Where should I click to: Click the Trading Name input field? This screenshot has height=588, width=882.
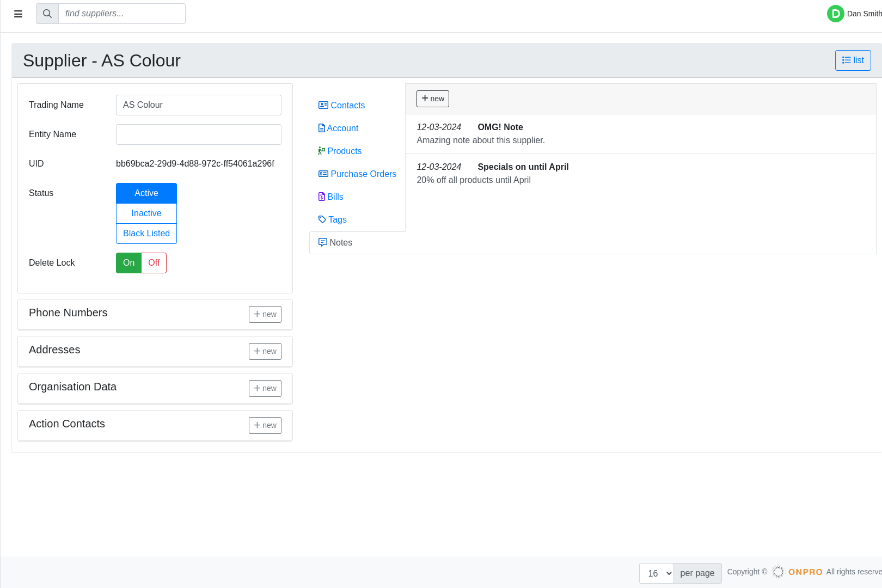[199, 105]
